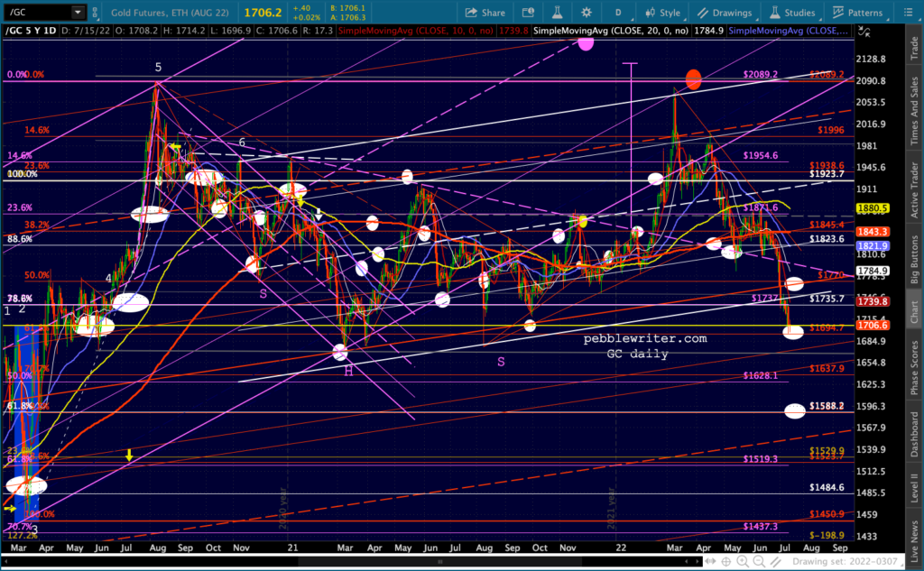The height and width of the screenshot is (571, 924).
Task: Click the bid B: 1706.1 value
Action: (348, 8)
